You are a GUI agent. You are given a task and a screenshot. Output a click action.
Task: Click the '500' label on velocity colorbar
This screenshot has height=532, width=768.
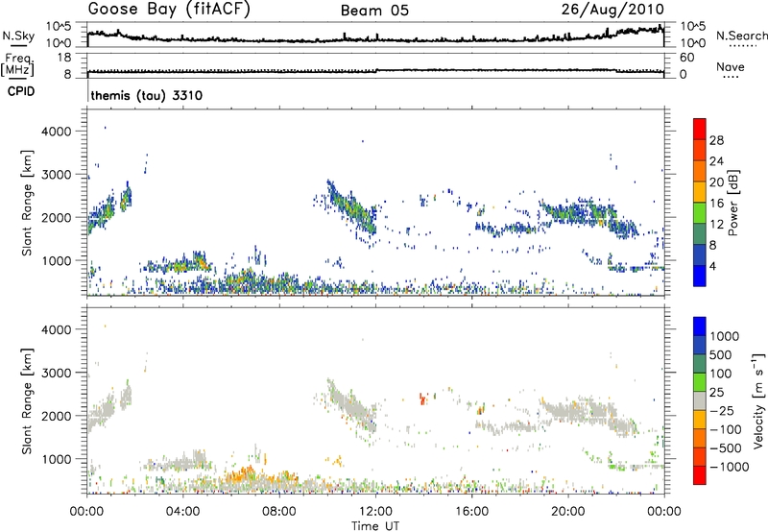(719, 355)
